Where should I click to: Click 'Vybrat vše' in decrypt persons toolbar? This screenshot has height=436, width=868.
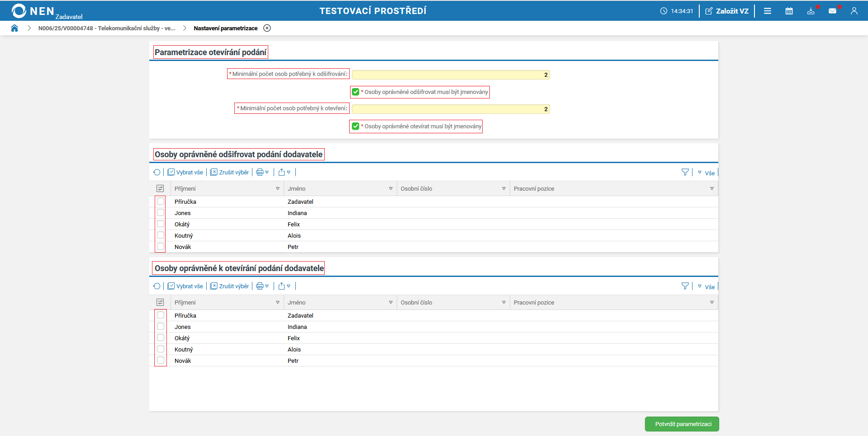(x=185, y=172)
